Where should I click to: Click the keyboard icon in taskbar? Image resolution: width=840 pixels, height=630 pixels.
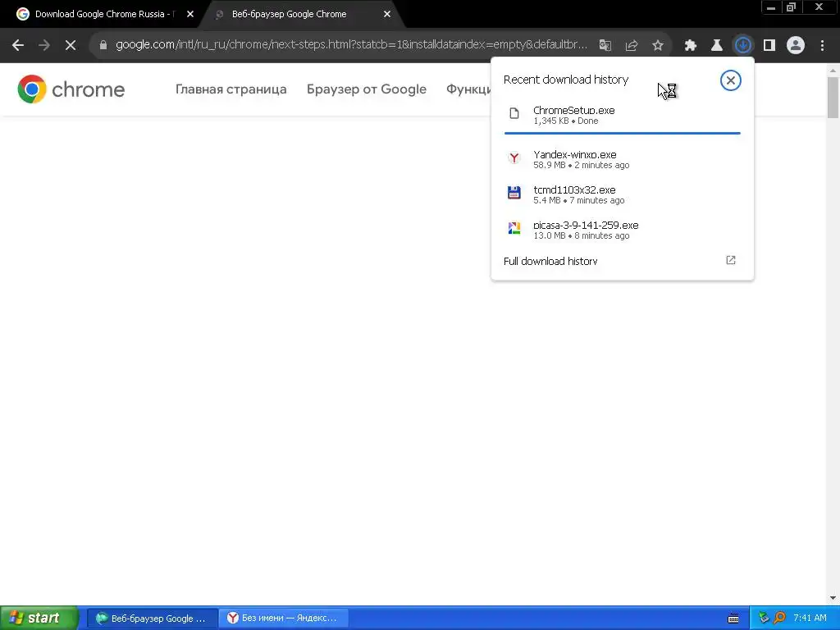pyautogui.click(x=733, y=619)
